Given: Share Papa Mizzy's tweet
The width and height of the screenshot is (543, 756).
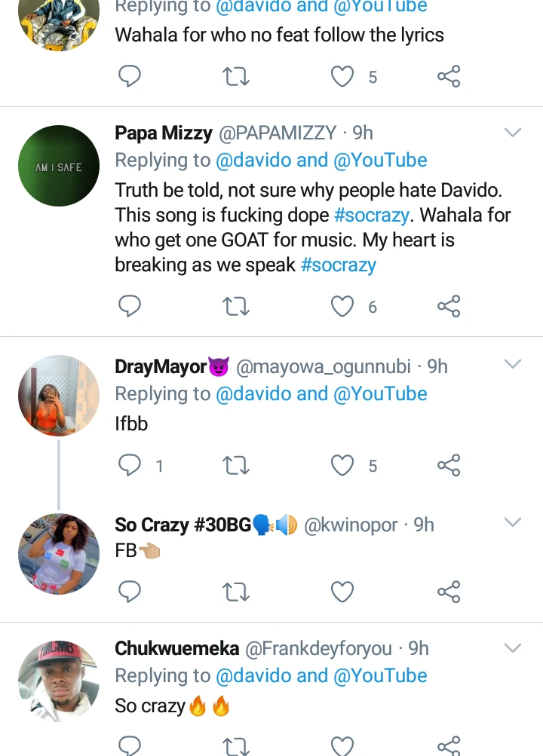Looking at the screenshot, I should coord(449,306).
